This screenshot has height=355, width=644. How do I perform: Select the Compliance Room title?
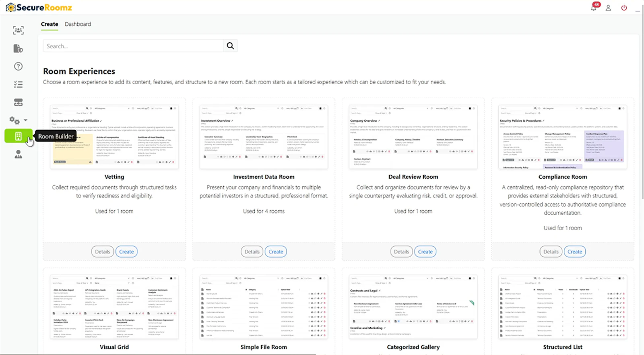pyautogui.click(x=563, y=177)
